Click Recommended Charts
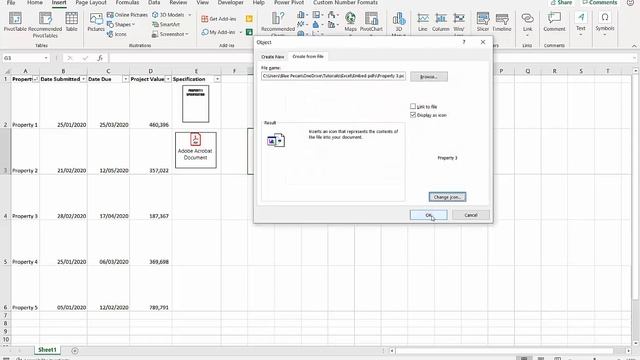The image size is (640, 360). (x=278, y=23)
